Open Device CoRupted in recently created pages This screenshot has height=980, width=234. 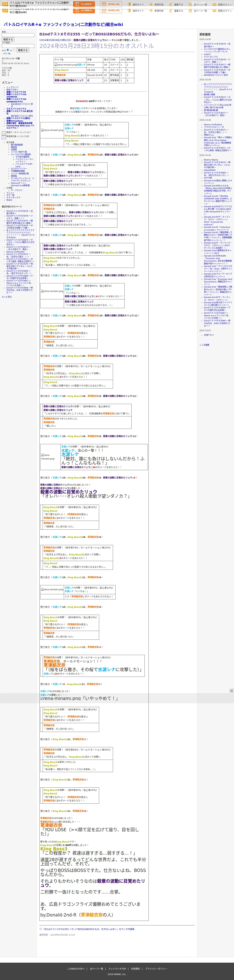pyautogui.click(x=15, y=252)
